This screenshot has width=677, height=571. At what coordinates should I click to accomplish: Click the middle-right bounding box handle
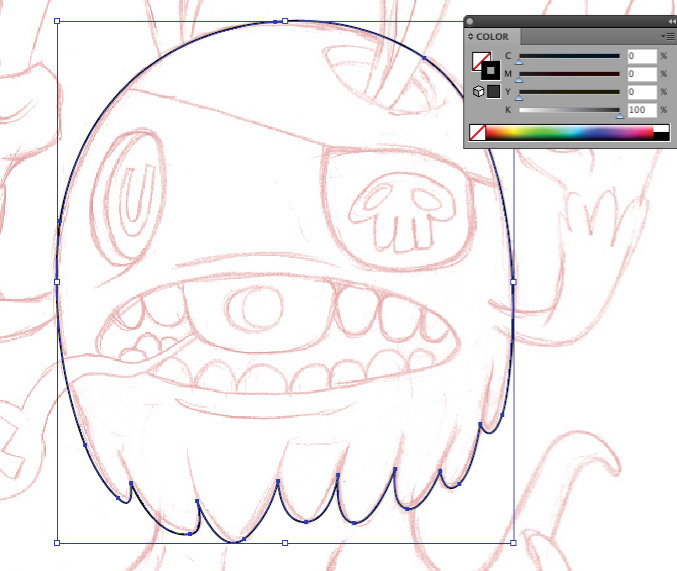(513, 282)
